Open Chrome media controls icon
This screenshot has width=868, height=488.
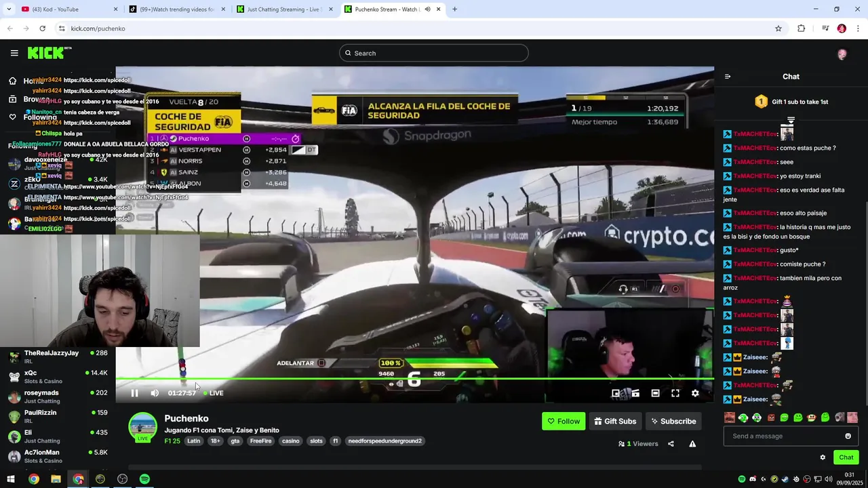pyautogui.click(x=825, y=28)
